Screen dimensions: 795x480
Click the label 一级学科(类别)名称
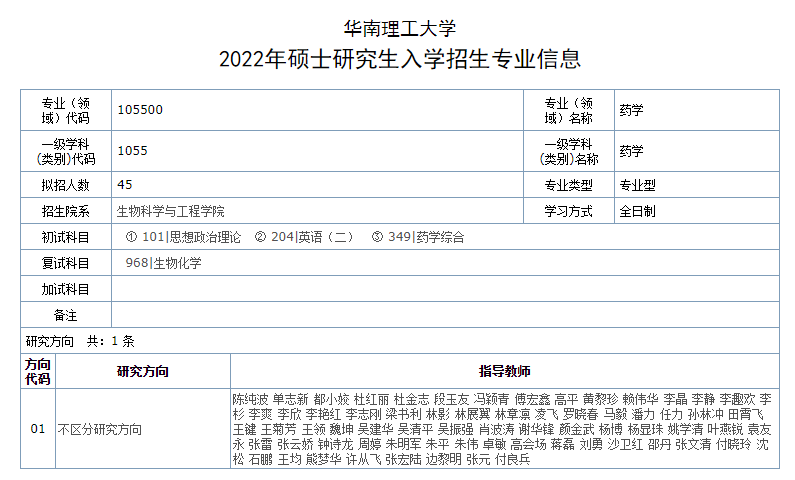click(568, 152)
